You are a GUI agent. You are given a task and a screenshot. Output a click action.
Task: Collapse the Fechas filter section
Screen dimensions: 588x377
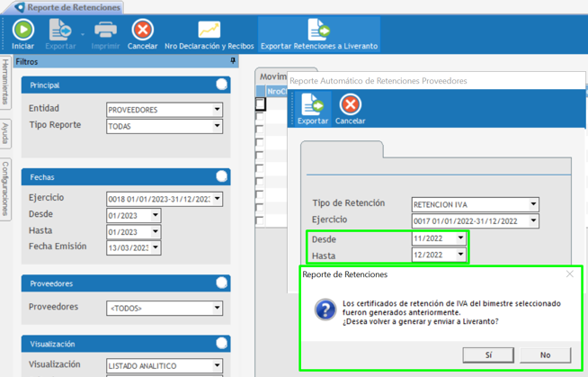coord(222,176)
